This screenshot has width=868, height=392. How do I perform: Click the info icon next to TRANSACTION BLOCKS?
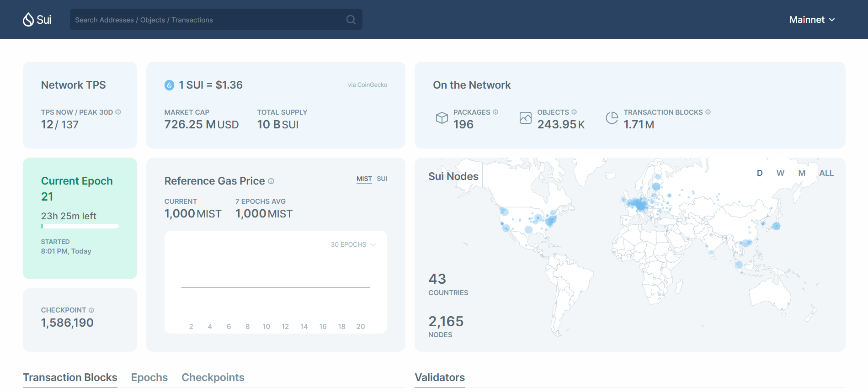[x=708, y=112]
